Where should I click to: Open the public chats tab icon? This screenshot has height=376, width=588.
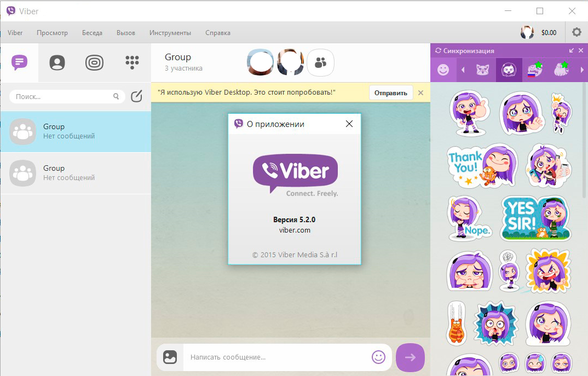[95, 62]
